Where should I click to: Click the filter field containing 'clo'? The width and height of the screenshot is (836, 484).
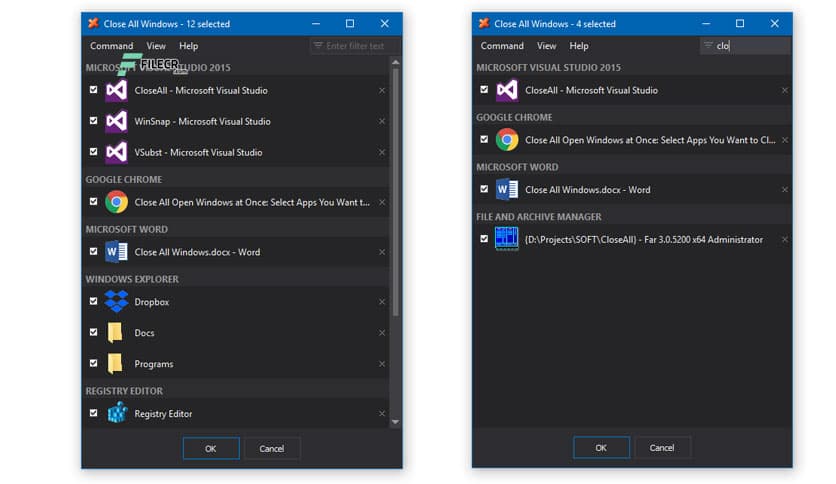pyautogui.click(x=750, y=46)
